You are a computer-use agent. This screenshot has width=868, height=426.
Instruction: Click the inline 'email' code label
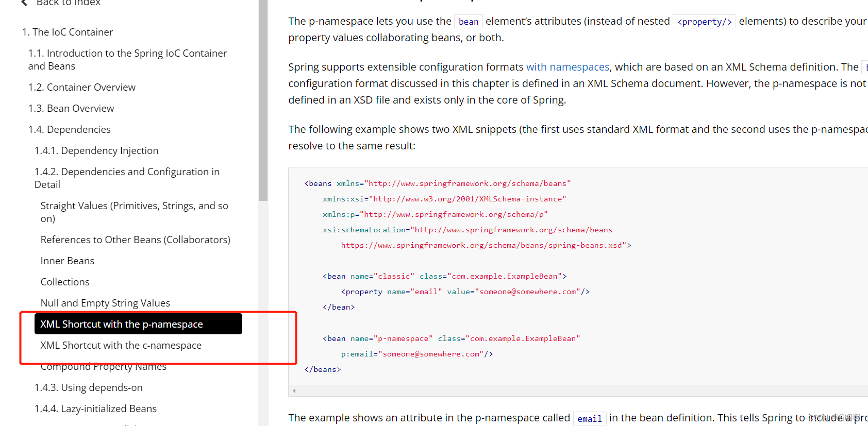pos(590,419)
